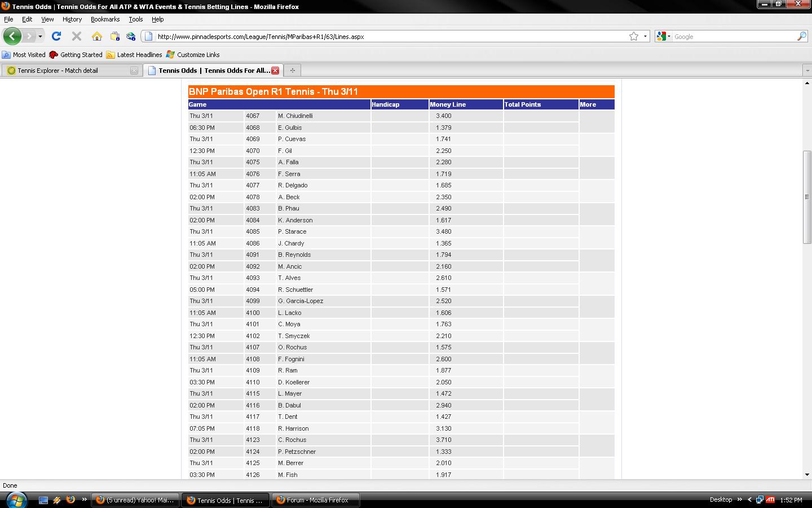Screen dimensions: 812x508
Task: Click the address bar with the pinnaclesports URL
Action: coord(391,36)
